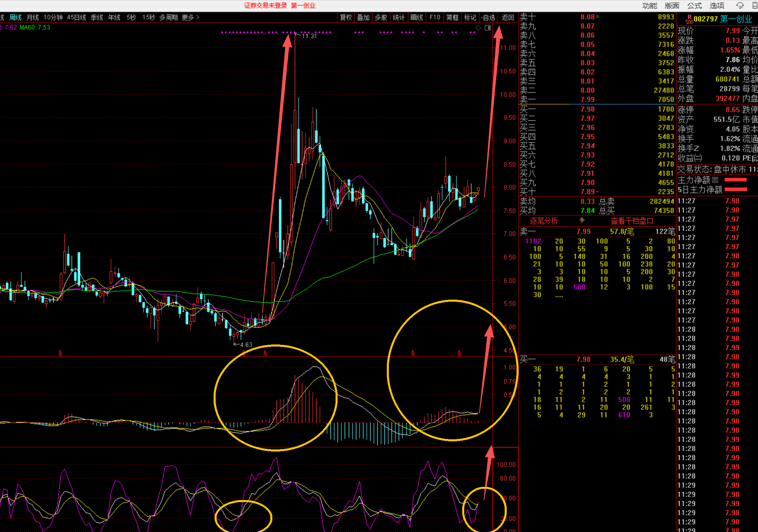The height and width of the screenshot is (532, 758).
Task: Click the 002797 第一创业 stock title
Action: [x=723, y=19]
